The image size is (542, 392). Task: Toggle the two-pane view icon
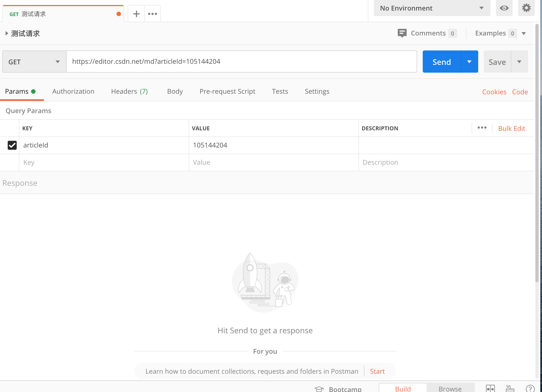(490, 388)
